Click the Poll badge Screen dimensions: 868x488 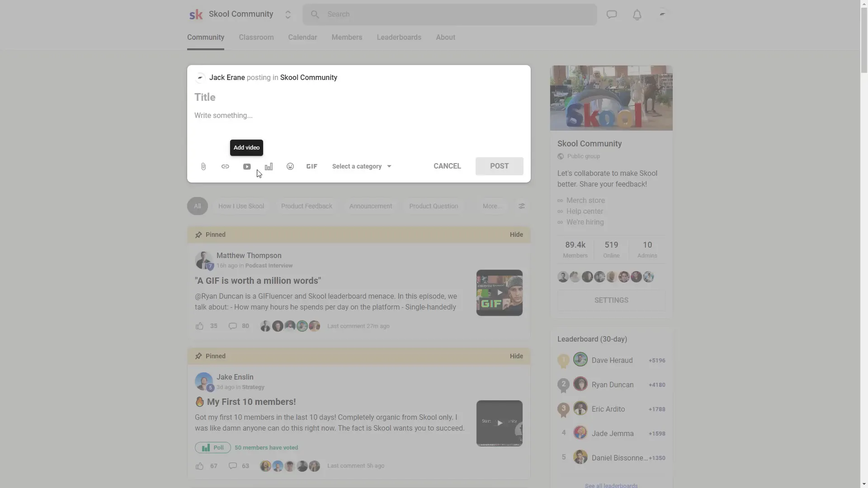(x=213, y=448)
